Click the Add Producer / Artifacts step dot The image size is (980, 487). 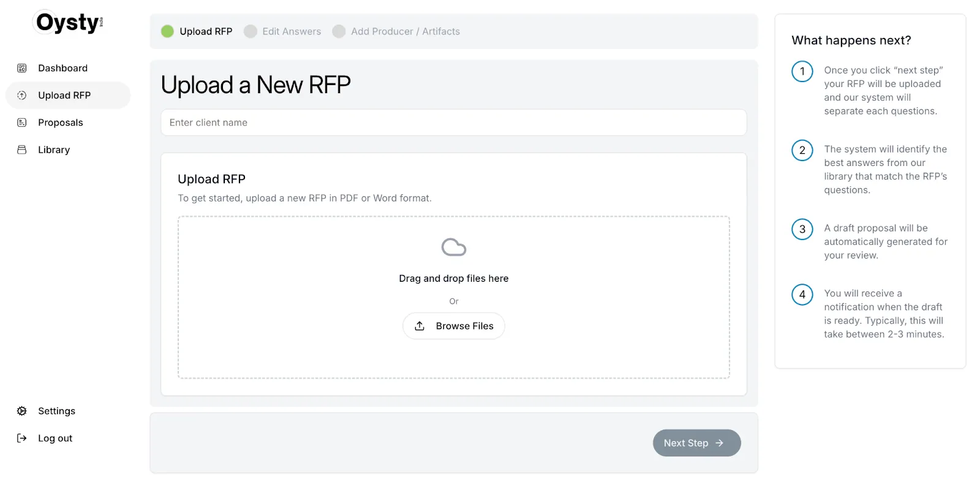click(x=339, y=31)
